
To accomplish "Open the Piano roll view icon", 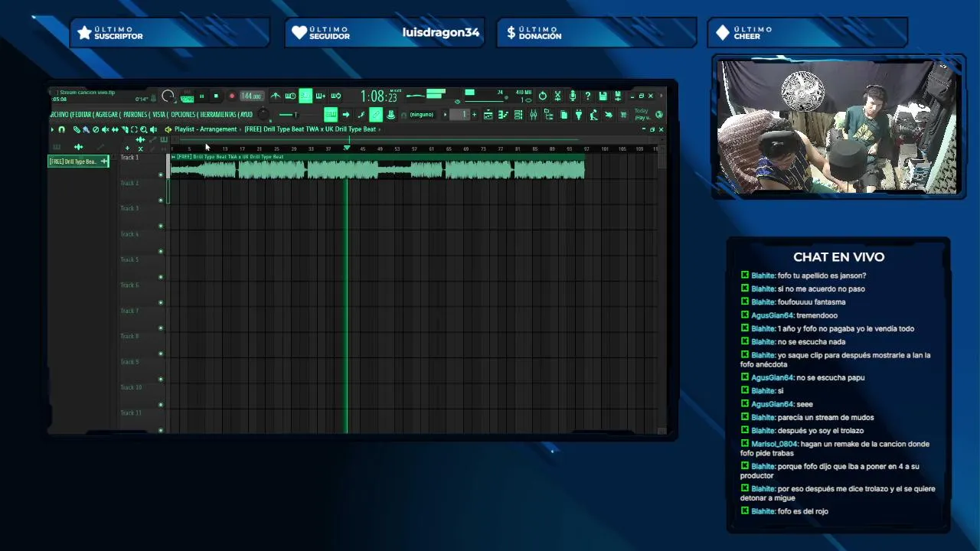I will pos(503,115).
